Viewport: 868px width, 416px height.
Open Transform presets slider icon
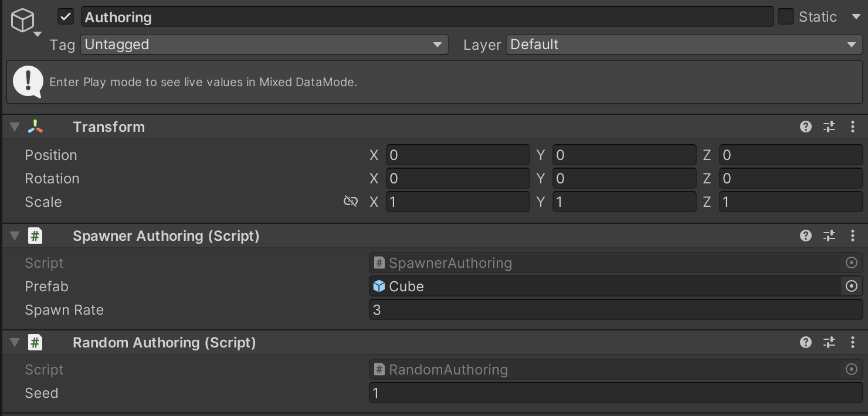829,127
